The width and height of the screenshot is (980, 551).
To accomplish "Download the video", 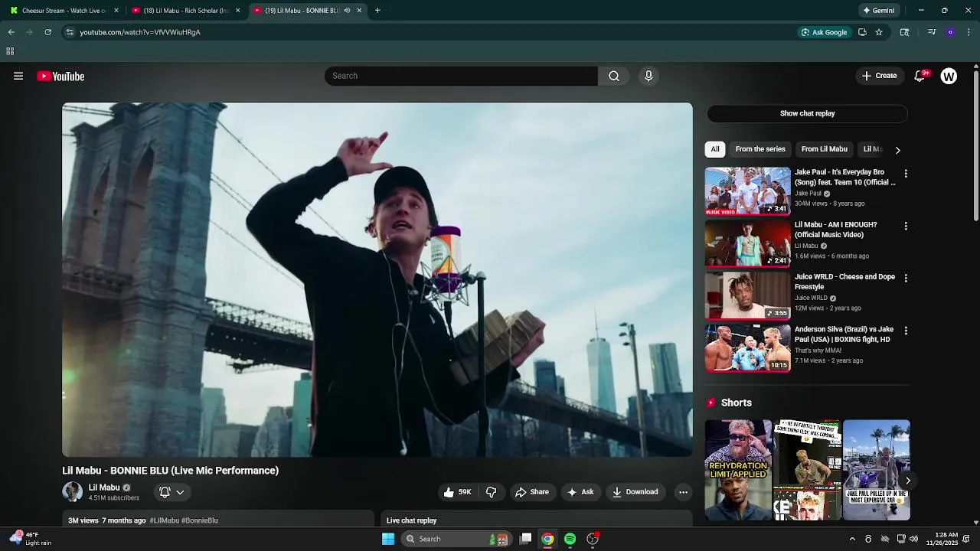I will tap(635, 492).
